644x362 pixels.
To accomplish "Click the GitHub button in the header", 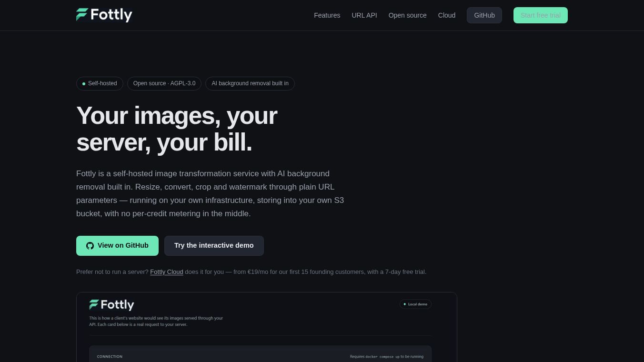I will coord(484,15).
